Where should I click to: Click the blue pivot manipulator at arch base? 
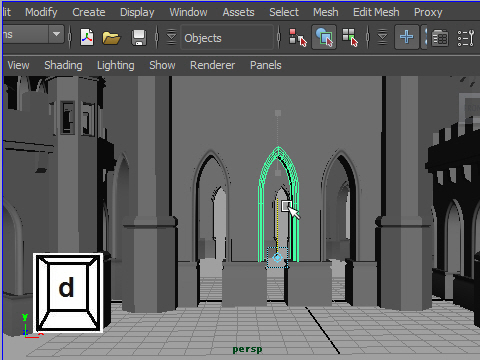pos(277,258)
